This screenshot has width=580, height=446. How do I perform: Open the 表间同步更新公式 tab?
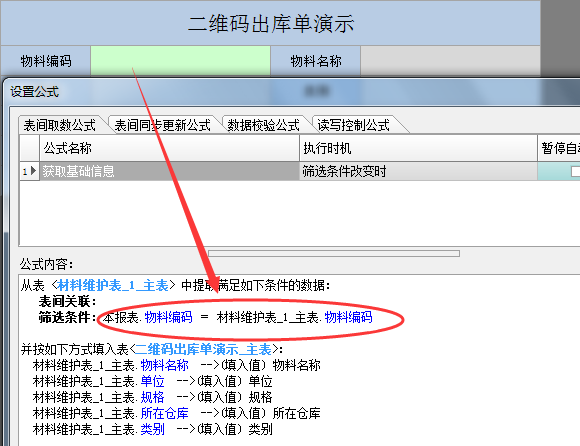tap(163, 125)
